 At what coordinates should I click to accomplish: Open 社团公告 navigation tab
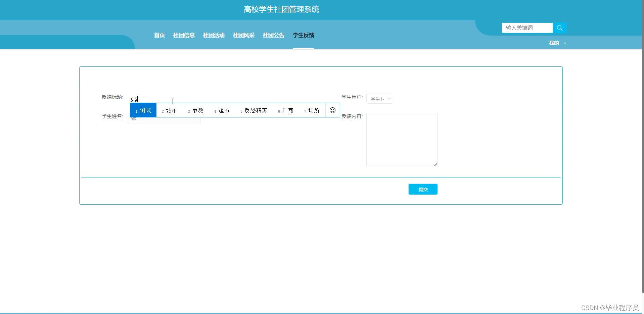[273, 35]
